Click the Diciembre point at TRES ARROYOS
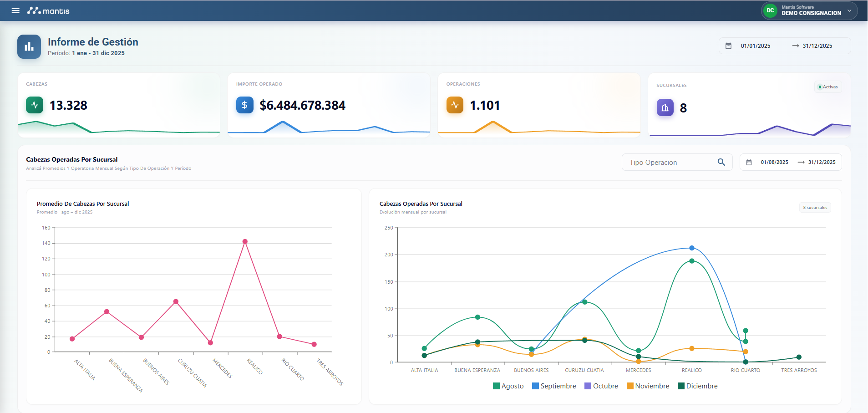Screen dimensions: 868x413 tap(799, 357)
